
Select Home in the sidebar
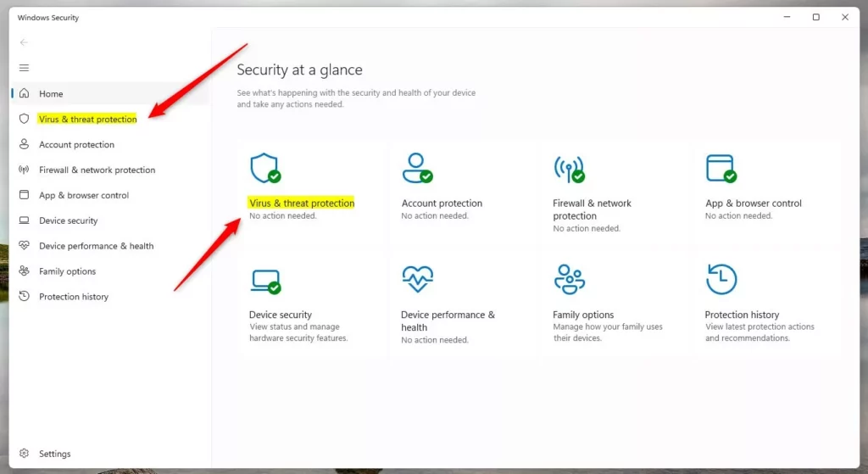click(51, 94)
